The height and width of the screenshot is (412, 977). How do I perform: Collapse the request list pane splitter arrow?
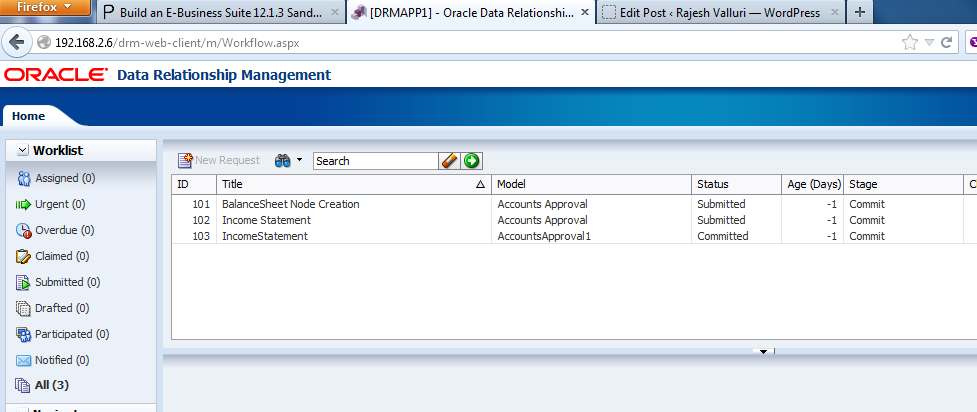point(763,352)
